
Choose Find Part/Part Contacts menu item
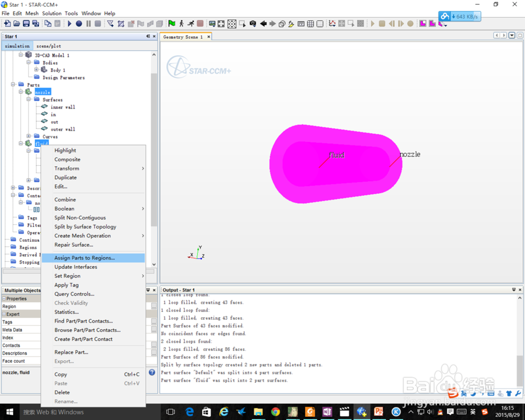coord(93,321)
